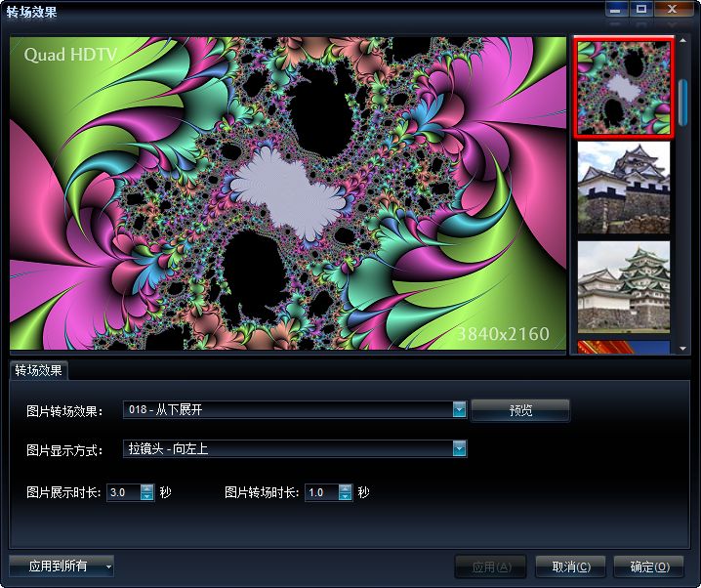701x588 pixels.
Task: Click the 预览 preview button
Action: coord(520,410)
